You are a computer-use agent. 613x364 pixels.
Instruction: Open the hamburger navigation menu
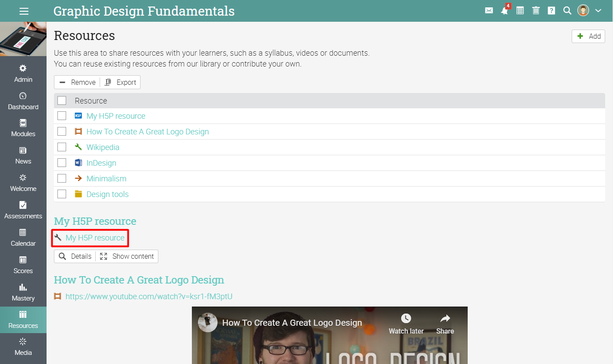[24, 11]
